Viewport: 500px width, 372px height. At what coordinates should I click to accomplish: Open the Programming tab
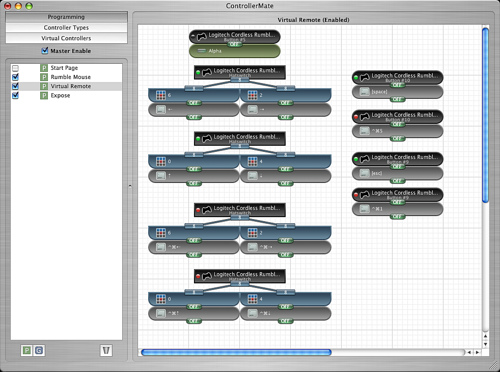tap(66, 17)
